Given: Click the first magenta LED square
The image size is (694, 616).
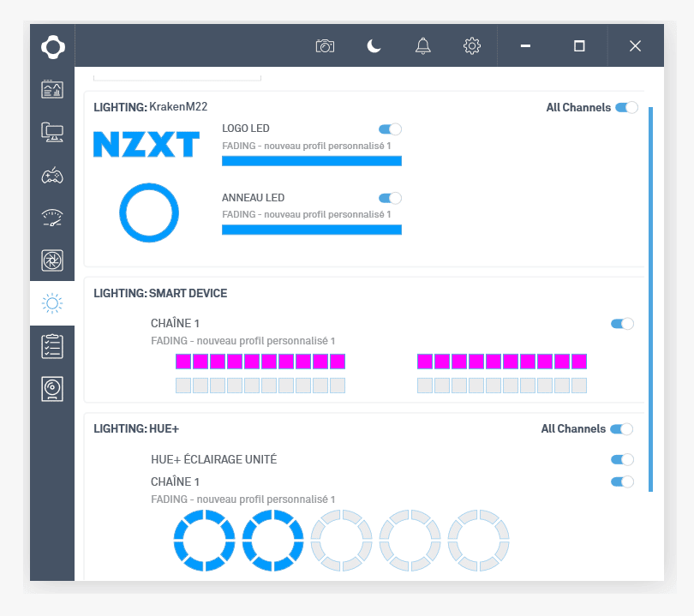Looking at the screenshot, I should 183,361.
